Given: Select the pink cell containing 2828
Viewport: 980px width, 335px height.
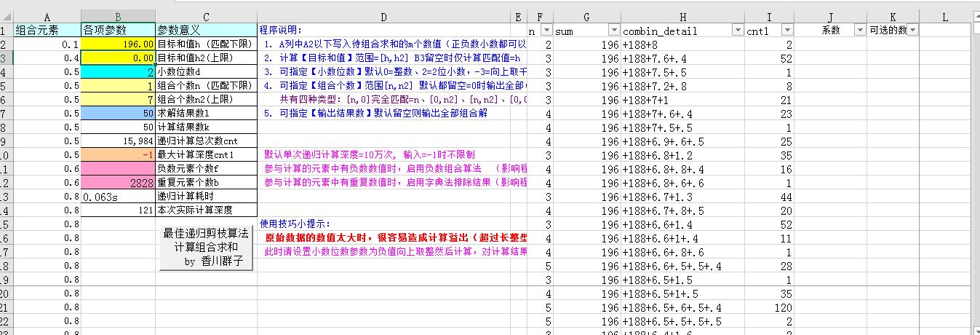Looking at the screenshot, I should (118, 182).
